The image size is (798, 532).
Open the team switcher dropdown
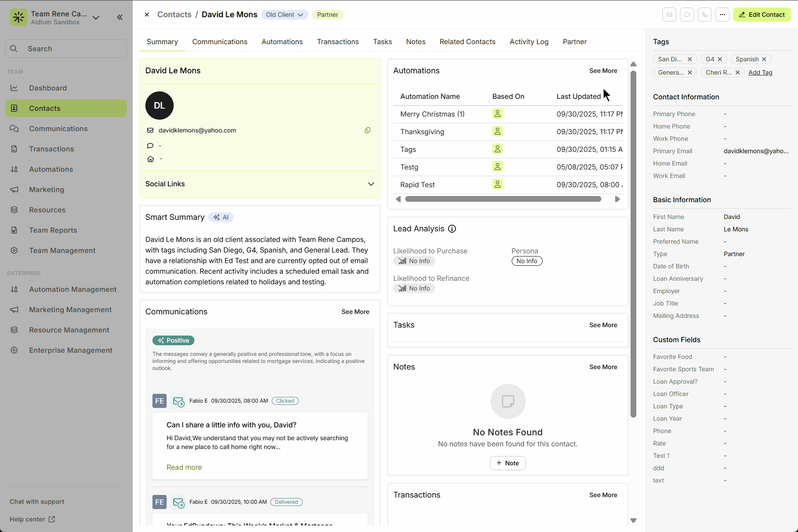pyautogui.click(x=96, y=18)
